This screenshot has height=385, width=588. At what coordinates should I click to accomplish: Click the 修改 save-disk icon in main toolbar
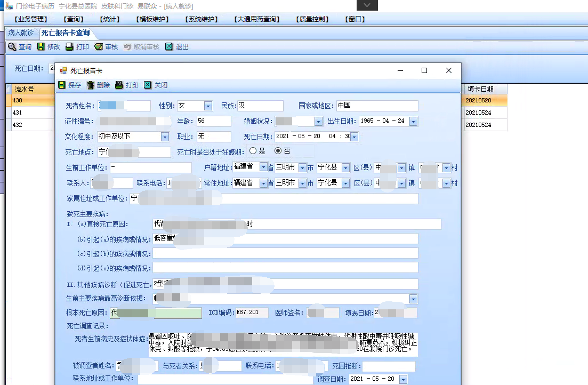click(41, 46)
